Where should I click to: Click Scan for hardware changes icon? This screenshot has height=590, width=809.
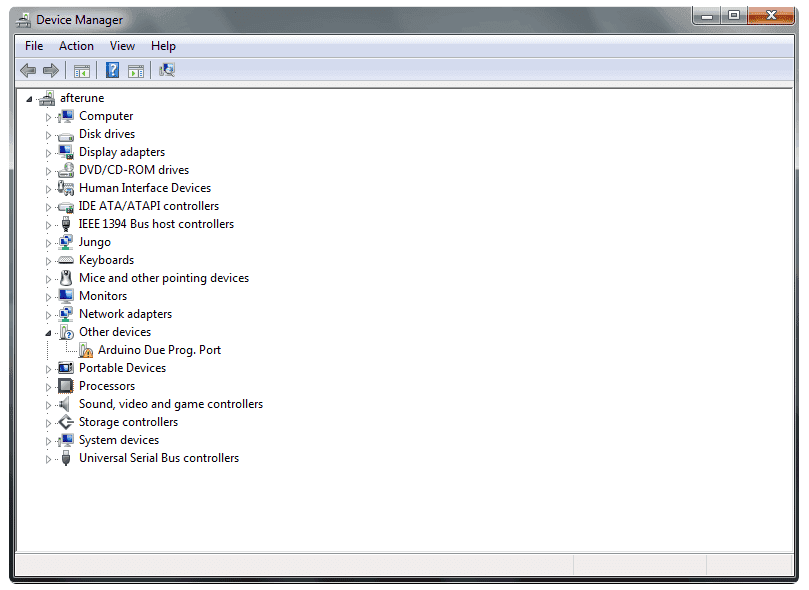point(167,70)
